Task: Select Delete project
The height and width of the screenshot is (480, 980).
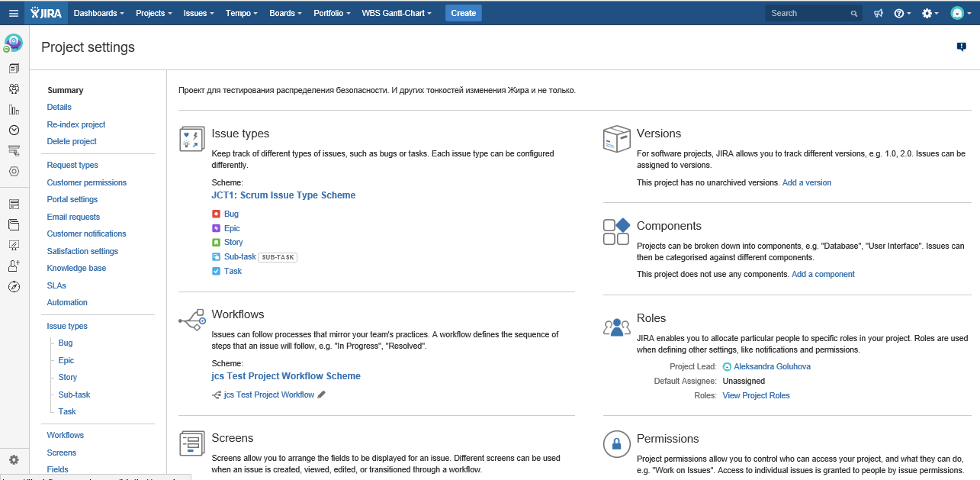Action: pos(72,141)
